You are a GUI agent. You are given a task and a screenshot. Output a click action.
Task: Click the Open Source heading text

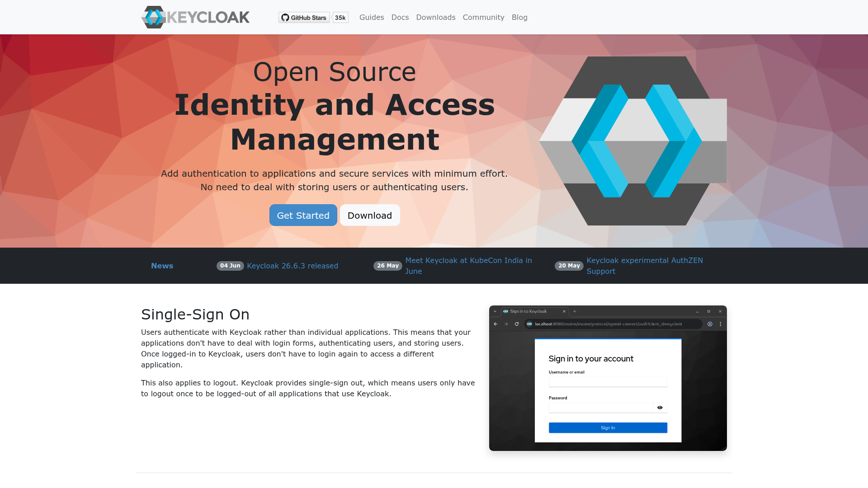click(x=335, y=72)
